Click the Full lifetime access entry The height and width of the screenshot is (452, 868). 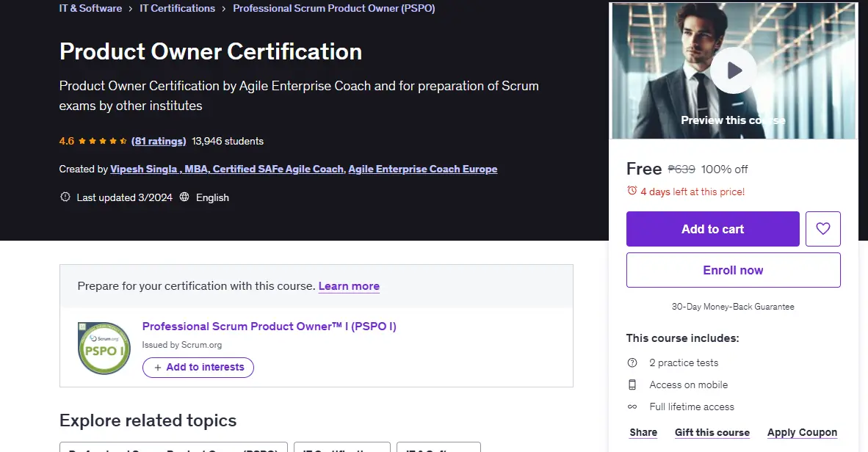click(x=692, y=407)
